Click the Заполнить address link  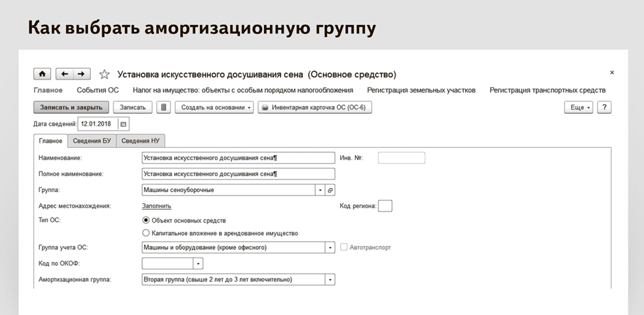pos(157,206)
